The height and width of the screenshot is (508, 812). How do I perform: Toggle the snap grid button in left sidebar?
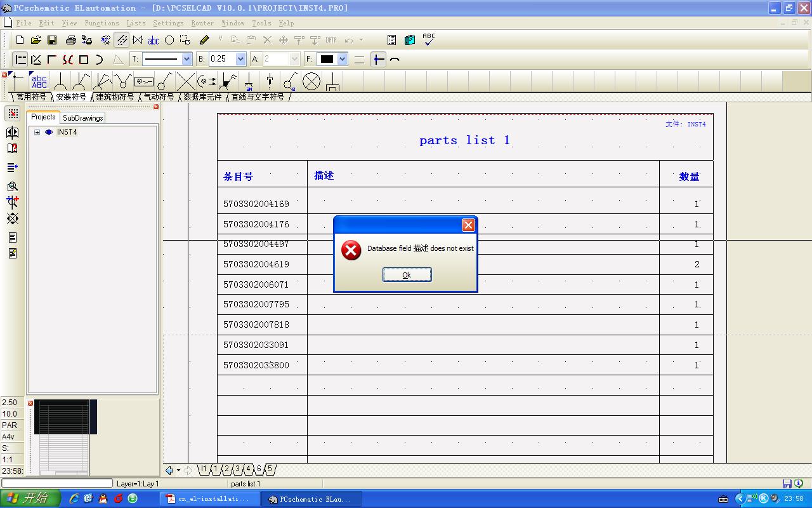pos(13,114)
